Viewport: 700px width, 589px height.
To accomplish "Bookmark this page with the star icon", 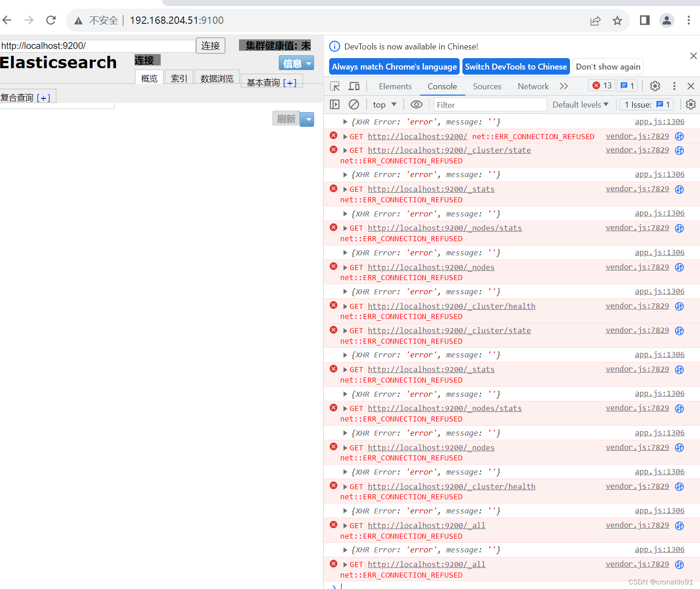I will click(x=617, y=21).
